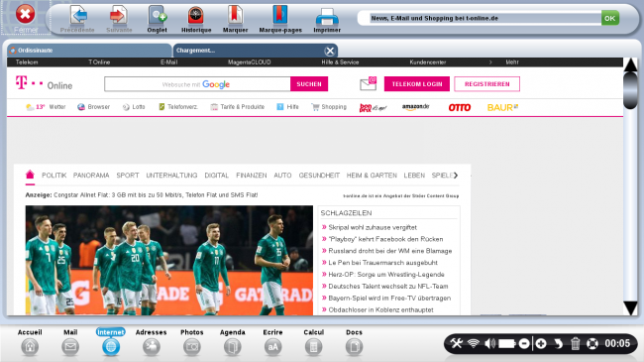Image resolution: width=644 pixels, height=362 pixels.
Task: Open the POLITIK news section
Action: coord(54,176)
